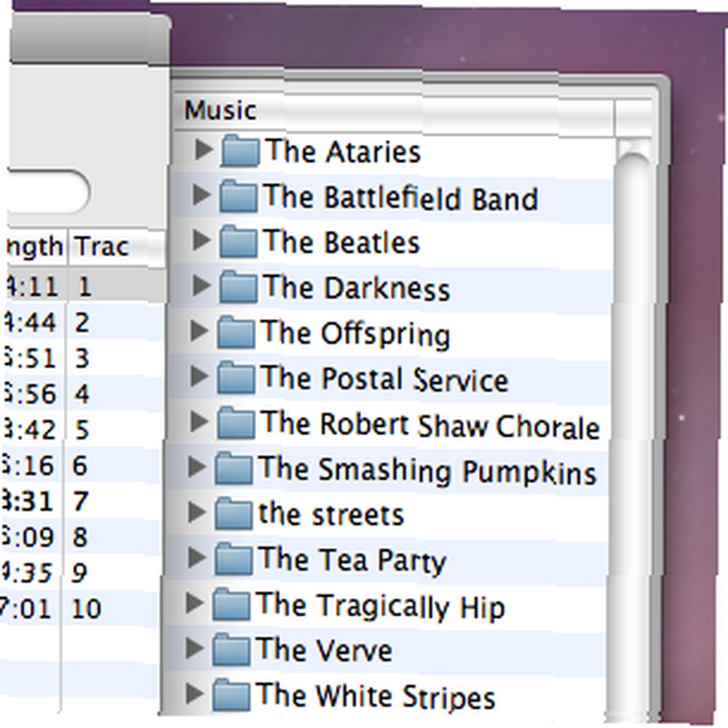
Task: Expand The Tea Party folder
Action: coord(197,557)
